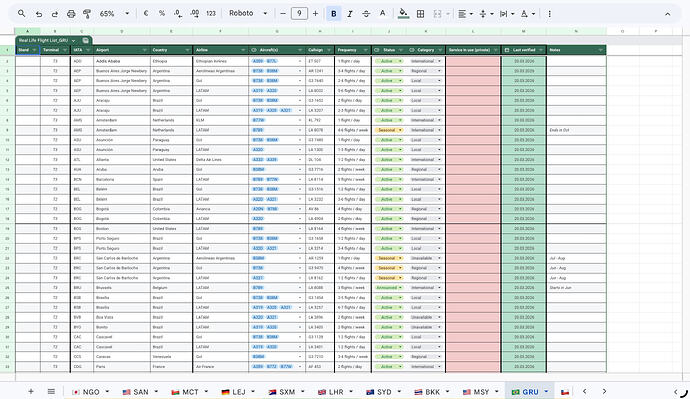
Task: Collapse the toolbar with the up chevron
Action: [668, 14]
